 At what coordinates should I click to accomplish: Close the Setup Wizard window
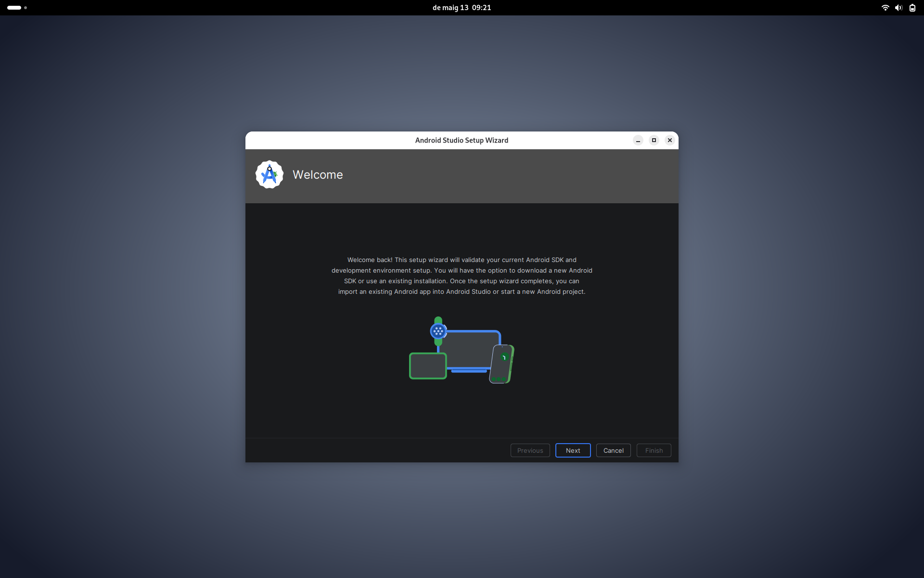670,140
